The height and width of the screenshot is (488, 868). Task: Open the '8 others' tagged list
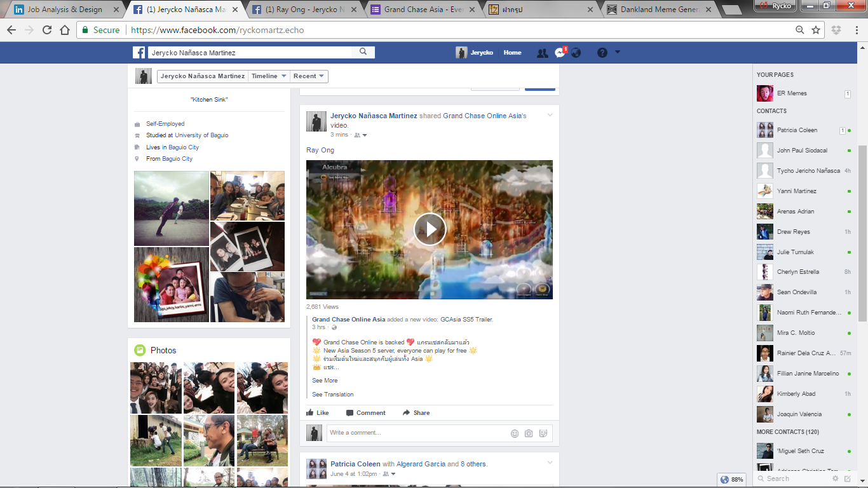(x=473, y=464)
